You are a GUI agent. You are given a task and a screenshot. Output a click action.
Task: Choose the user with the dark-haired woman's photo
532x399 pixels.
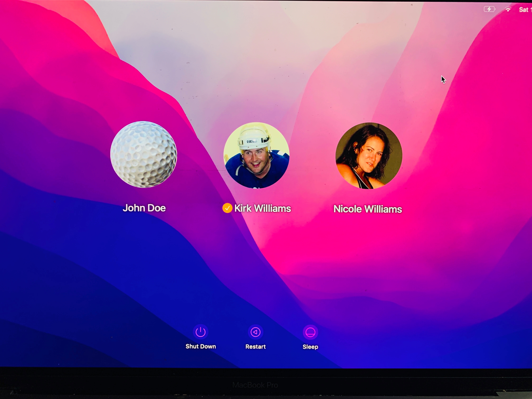(369, 156)
